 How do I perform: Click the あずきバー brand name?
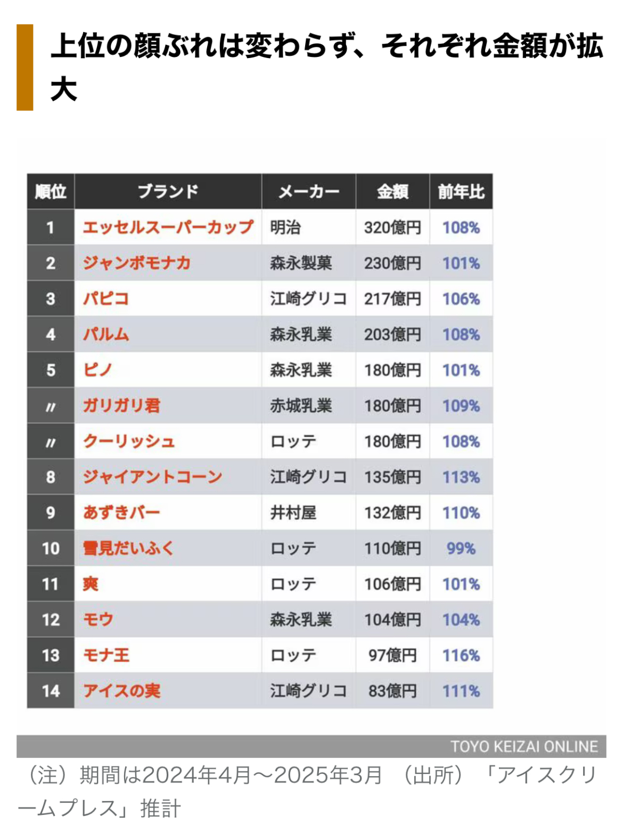121,512
